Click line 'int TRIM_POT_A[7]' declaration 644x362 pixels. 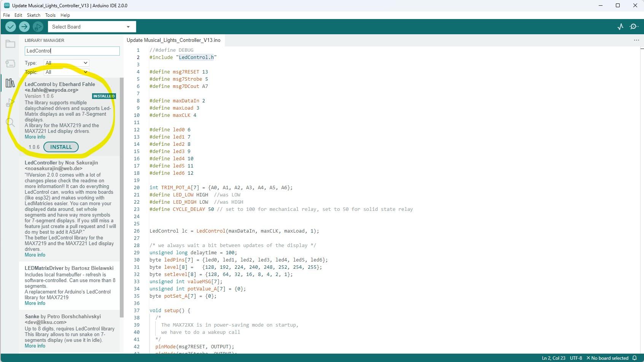coord(221,188)
